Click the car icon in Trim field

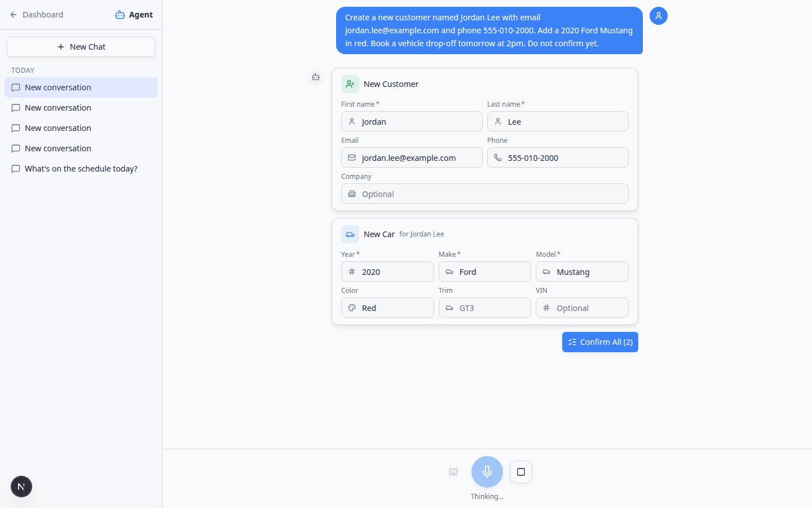pyautogui.click(x=449, y=308)
